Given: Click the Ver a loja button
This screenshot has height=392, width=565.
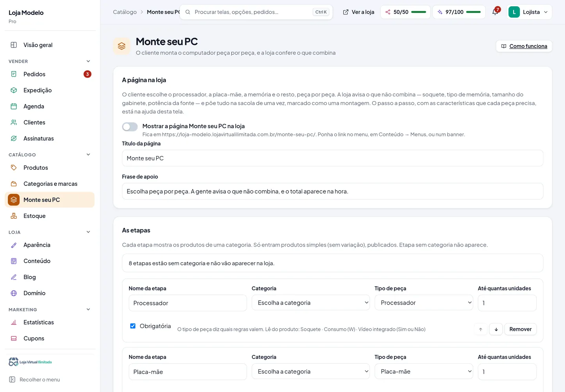Looking at the screenshot, I should (x=359, y=12).
